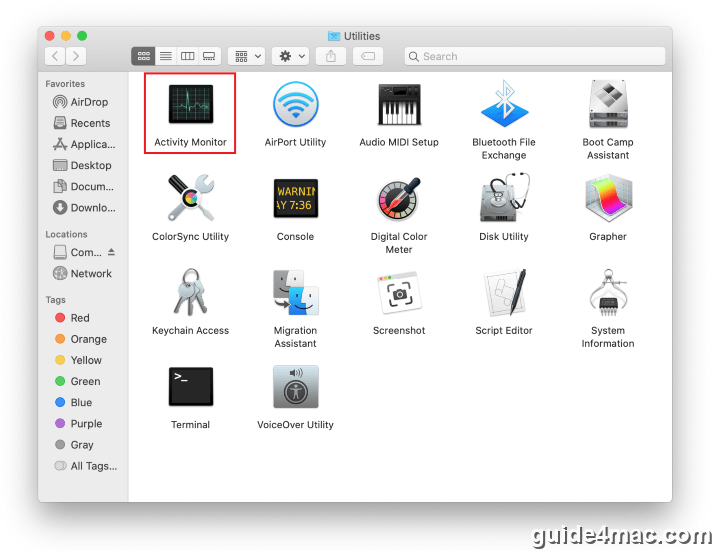Eject the Com... volume
The image size is (720, 551).
point(112,252)
